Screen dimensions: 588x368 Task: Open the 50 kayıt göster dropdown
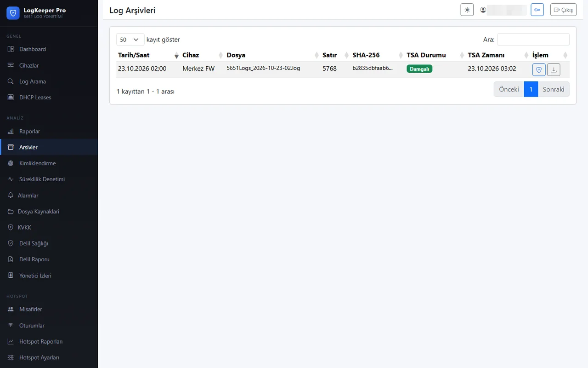tap(130, 40)
